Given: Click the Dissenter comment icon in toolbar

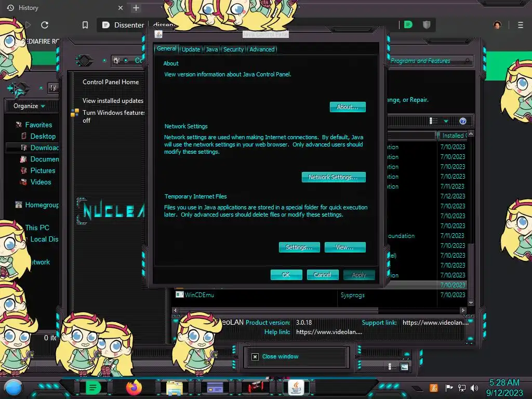Looking at the screenshot, I should 408,25.
